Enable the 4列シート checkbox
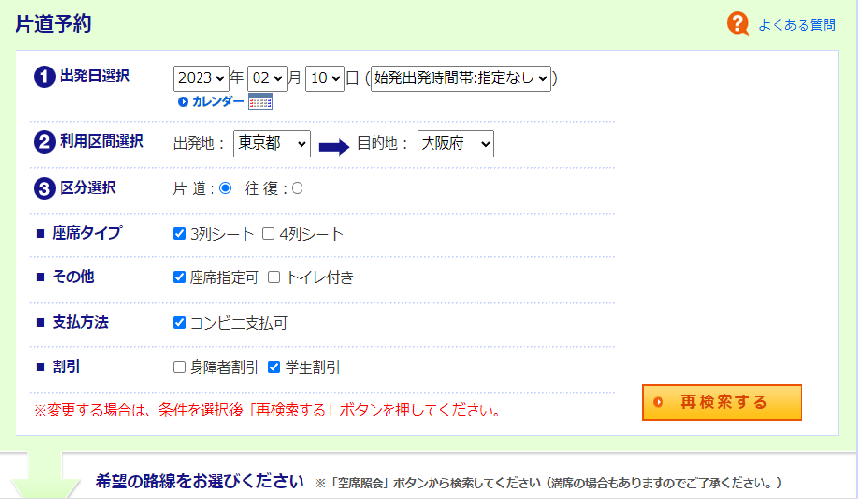 coord(267,234)
